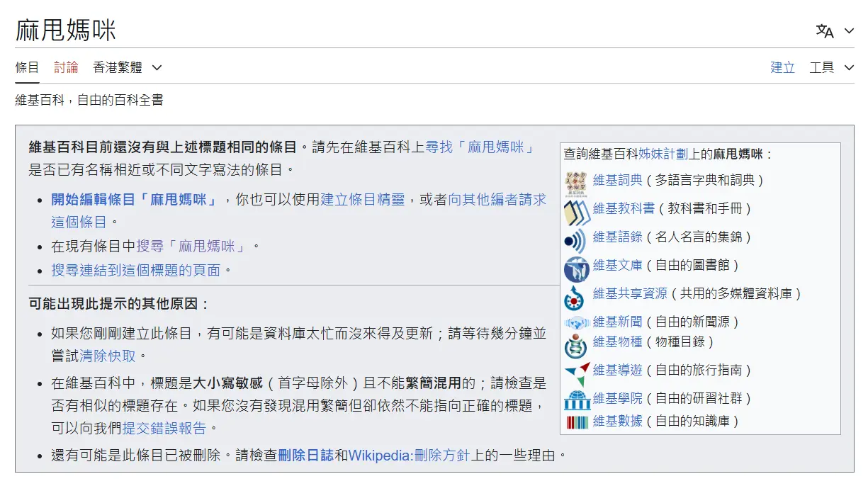Screen dimensions: 868x503
Task: Click the 姊妹計劃 link
Action: coord(663,154)
